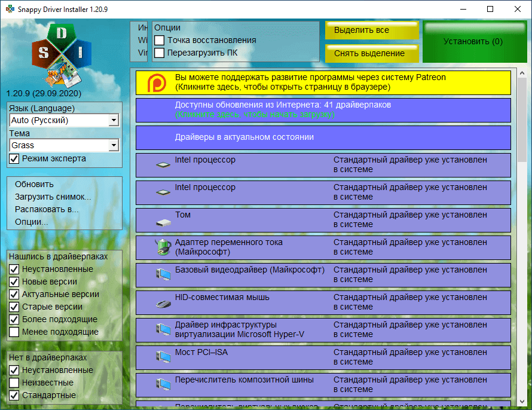Click the Мост PCI–ISA device icon
The height and width of the screenshot is (410, 532).
point(163,356)
